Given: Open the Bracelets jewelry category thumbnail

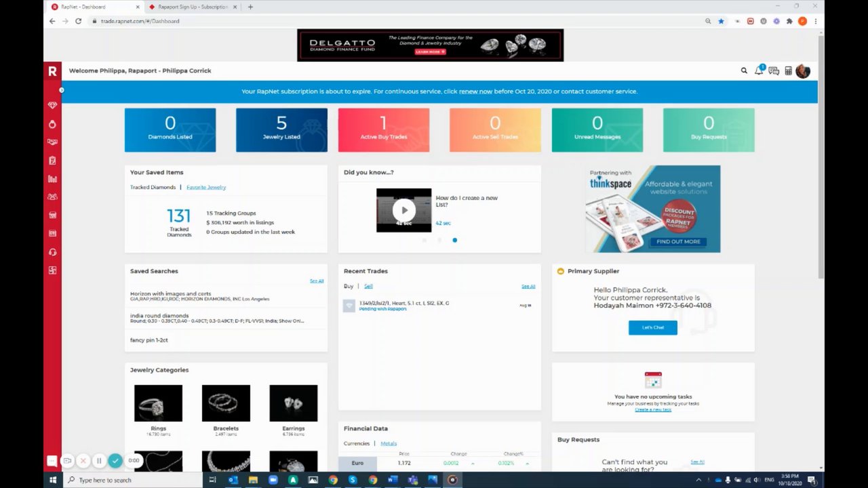Looking at the screenshot, I should pyautogui.click(x=226, y=403).
